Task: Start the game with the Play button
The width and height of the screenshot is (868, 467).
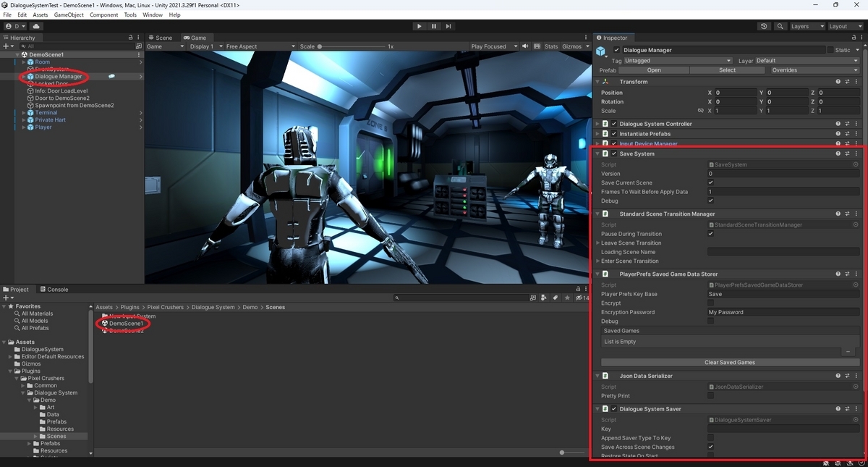Action: [x=420, y=26]
